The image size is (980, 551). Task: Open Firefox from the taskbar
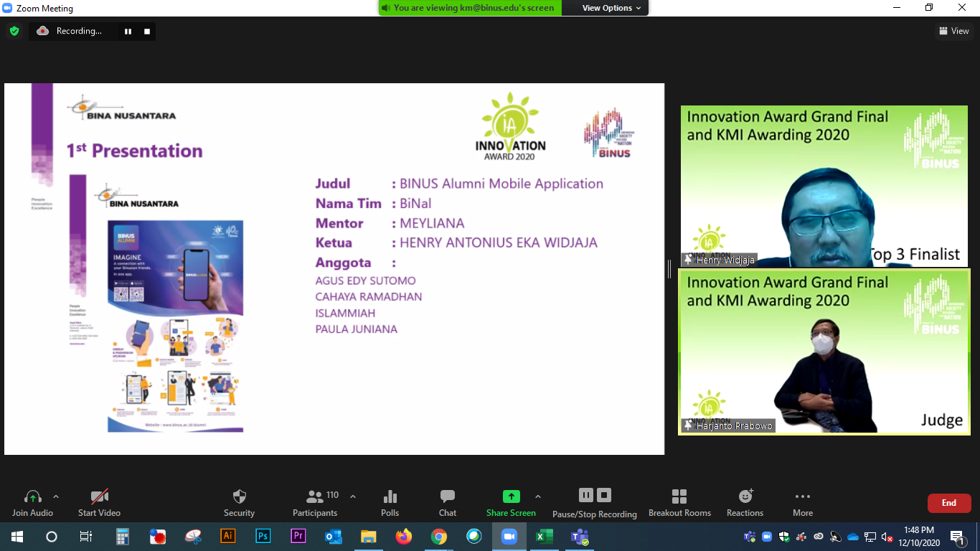[404, 537]
